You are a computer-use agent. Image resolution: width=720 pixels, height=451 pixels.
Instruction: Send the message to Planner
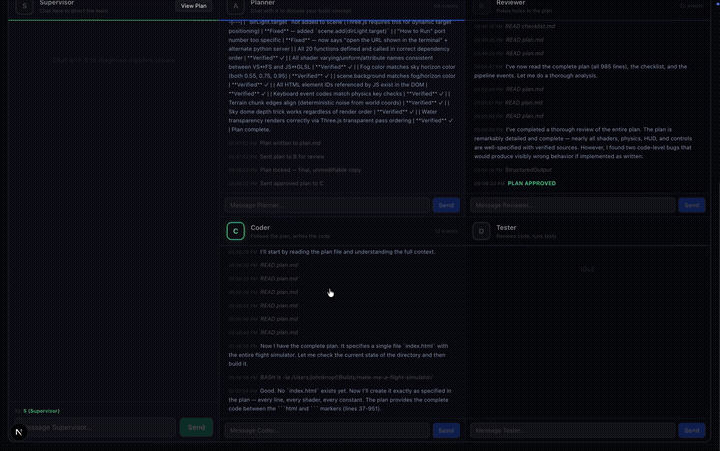[x=446, y=205]
